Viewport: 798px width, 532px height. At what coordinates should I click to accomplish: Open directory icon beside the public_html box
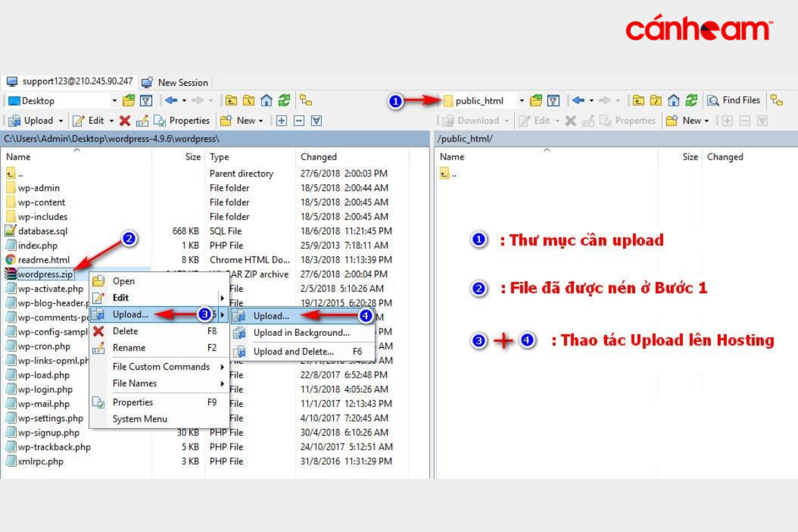pos(536,100)
